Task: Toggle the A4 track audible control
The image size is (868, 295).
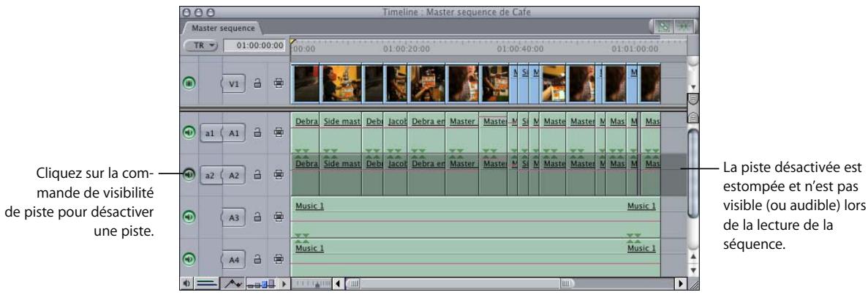Action: [x=189, y=258]
